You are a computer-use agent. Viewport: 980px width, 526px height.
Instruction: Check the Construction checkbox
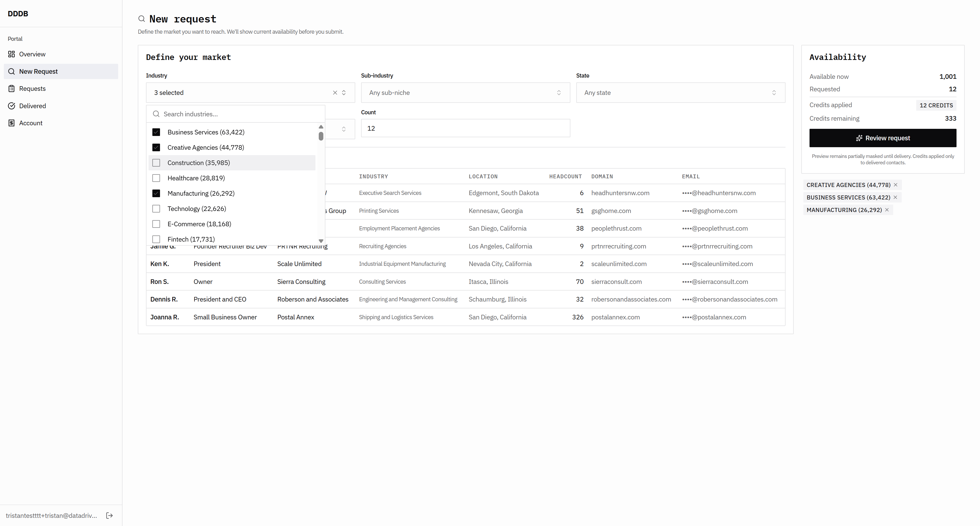coord(156,163)
